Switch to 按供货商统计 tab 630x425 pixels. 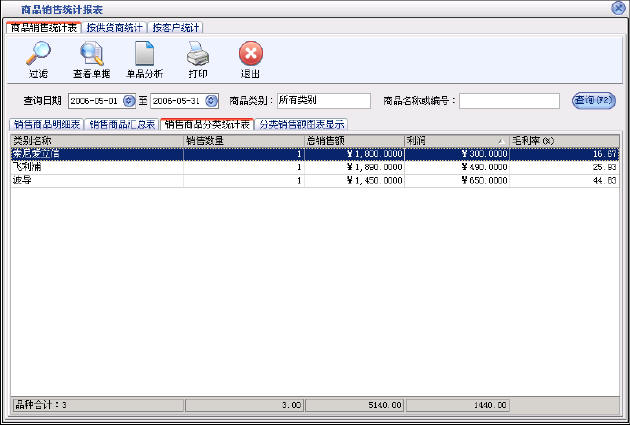[115, 28]
